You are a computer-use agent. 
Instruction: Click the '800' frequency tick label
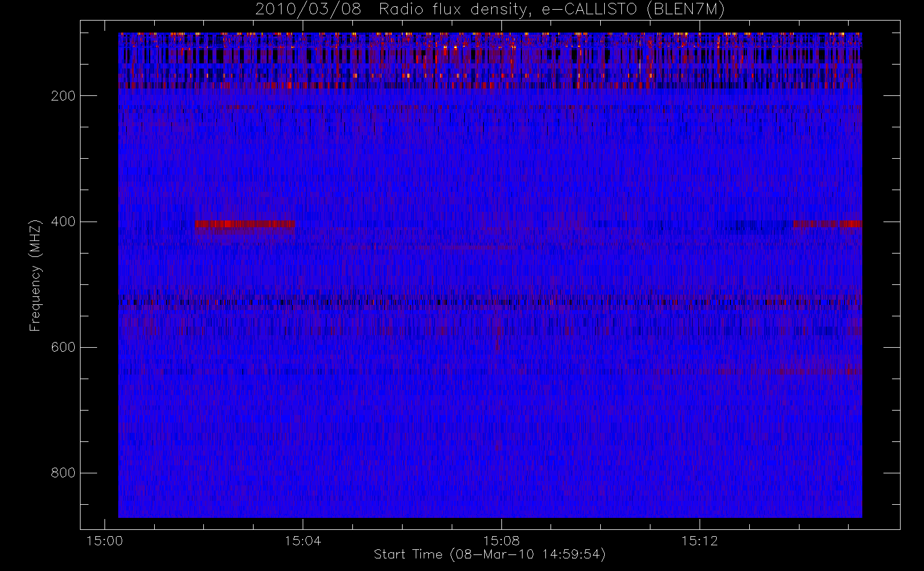63,473
